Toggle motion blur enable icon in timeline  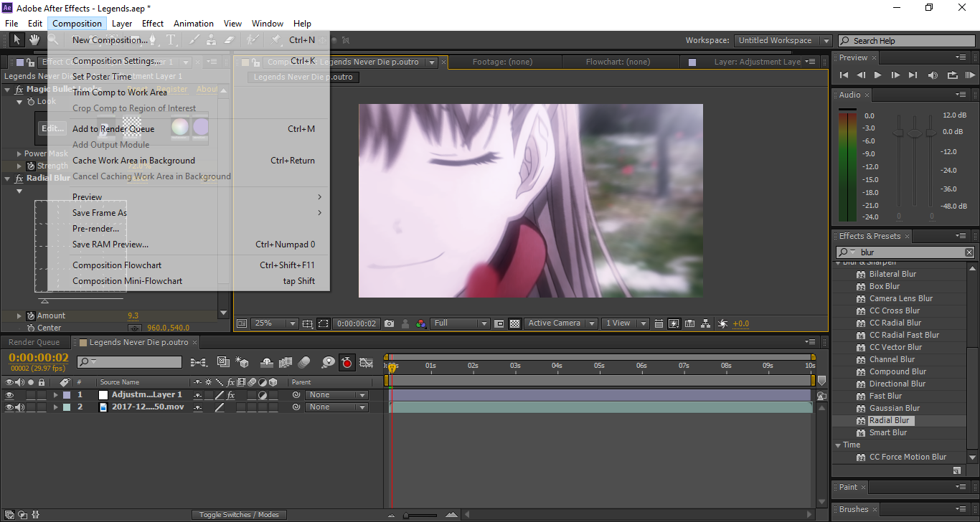[303, 363]
